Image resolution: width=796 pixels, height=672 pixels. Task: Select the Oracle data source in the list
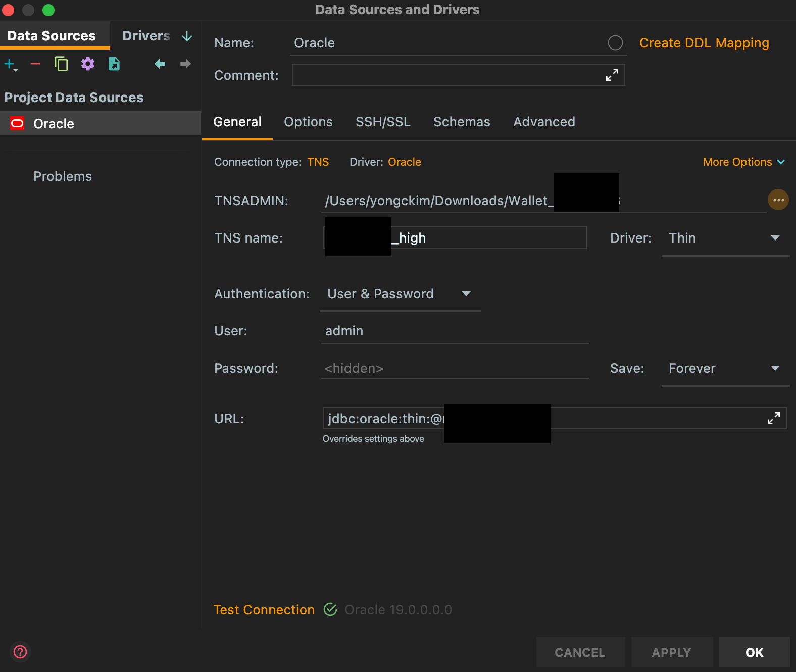pyautogui.click(x=101, y=123)
